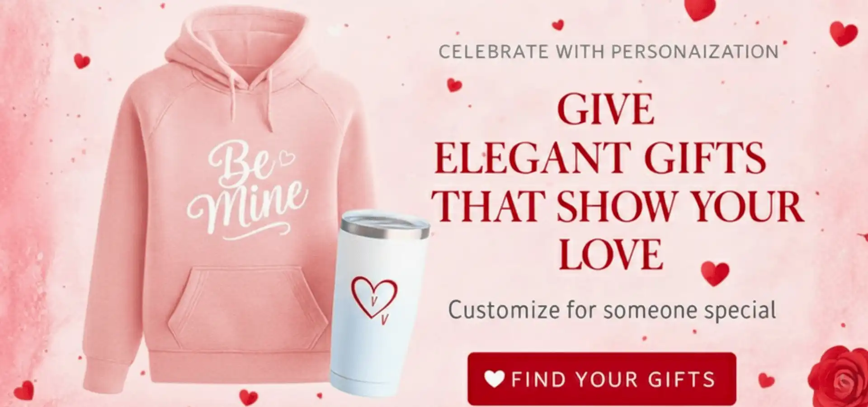Click the white heart icon inside the red button
This screenshot has height=407, width=868.
(x=494, y=379)
